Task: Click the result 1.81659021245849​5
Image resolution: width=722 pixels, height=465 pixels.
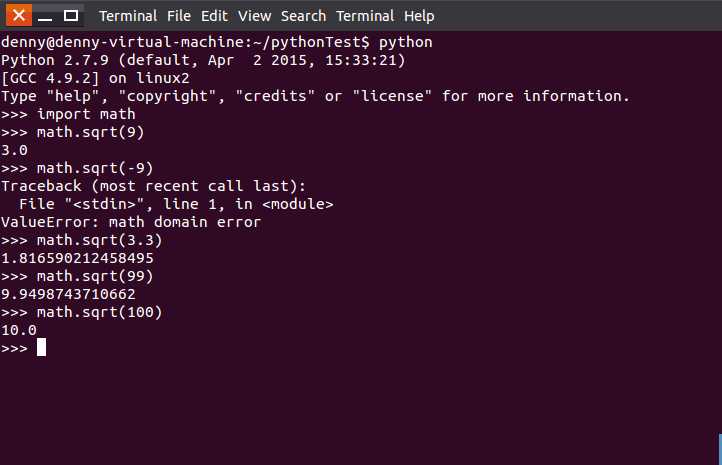Action: click(x=77, y=258)
